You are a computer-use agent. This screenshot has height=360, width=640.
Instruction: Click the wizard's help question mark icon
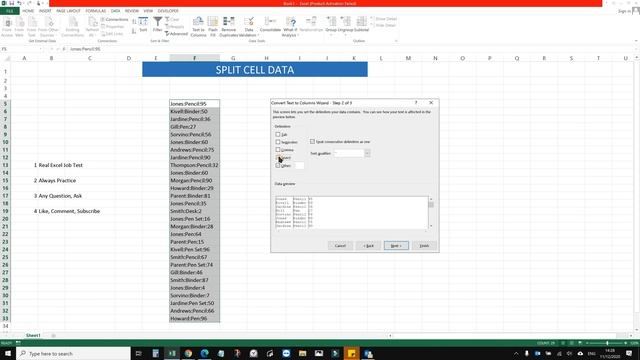(x=416, y=103)
